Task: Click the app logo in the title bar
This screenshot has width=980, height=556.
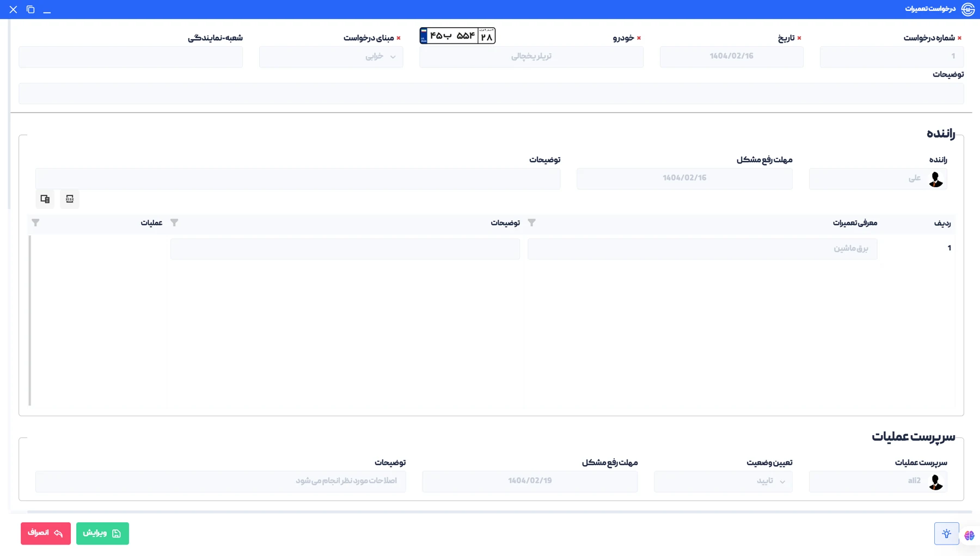Action: (968, 9)
